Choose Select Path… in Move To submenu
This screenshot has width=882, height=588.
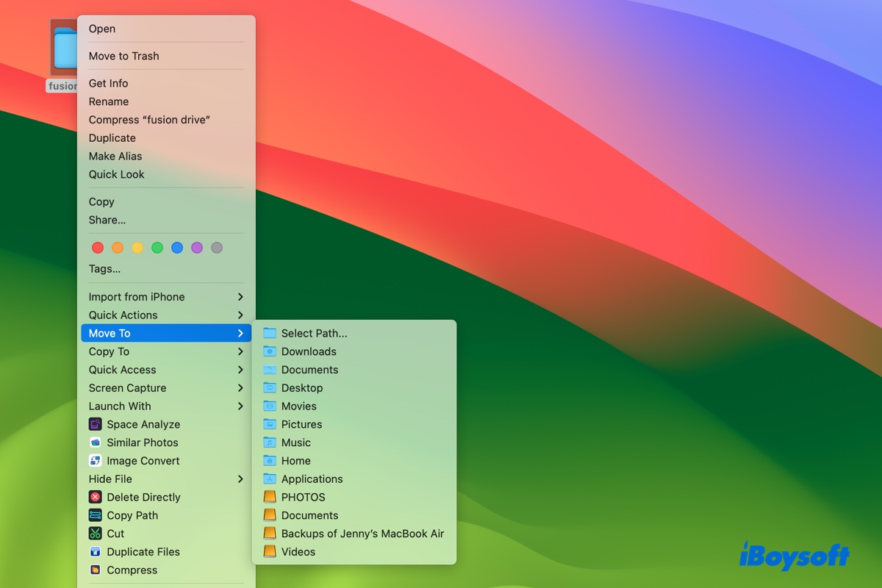click(314, 333)
